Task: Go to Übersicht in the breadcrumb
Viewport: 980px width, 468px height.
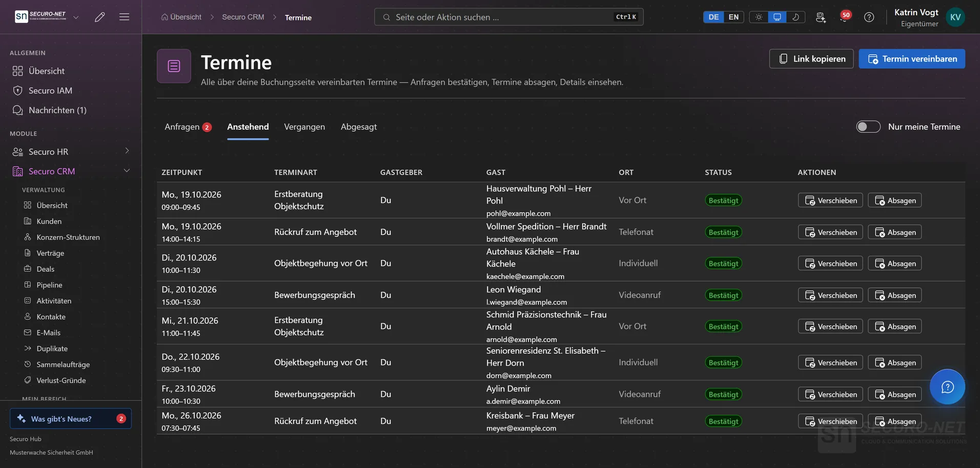Action: [181, 17]
